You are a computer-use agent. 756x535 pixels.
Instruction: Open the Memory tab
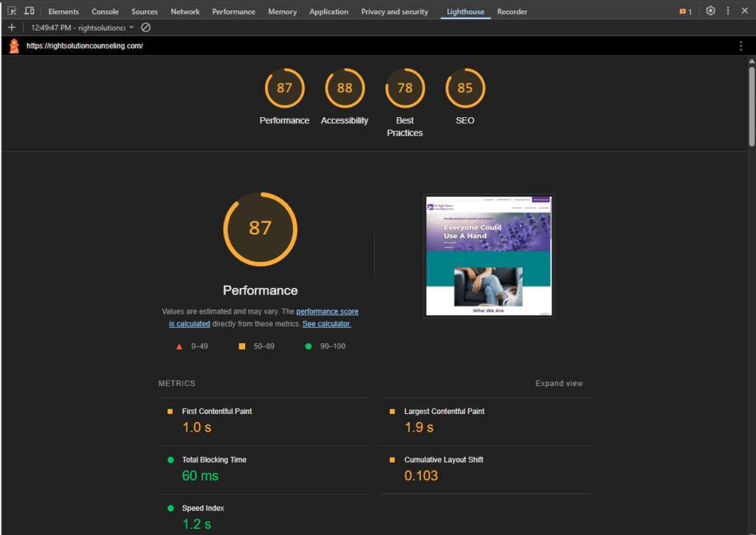tap(283, 12)
